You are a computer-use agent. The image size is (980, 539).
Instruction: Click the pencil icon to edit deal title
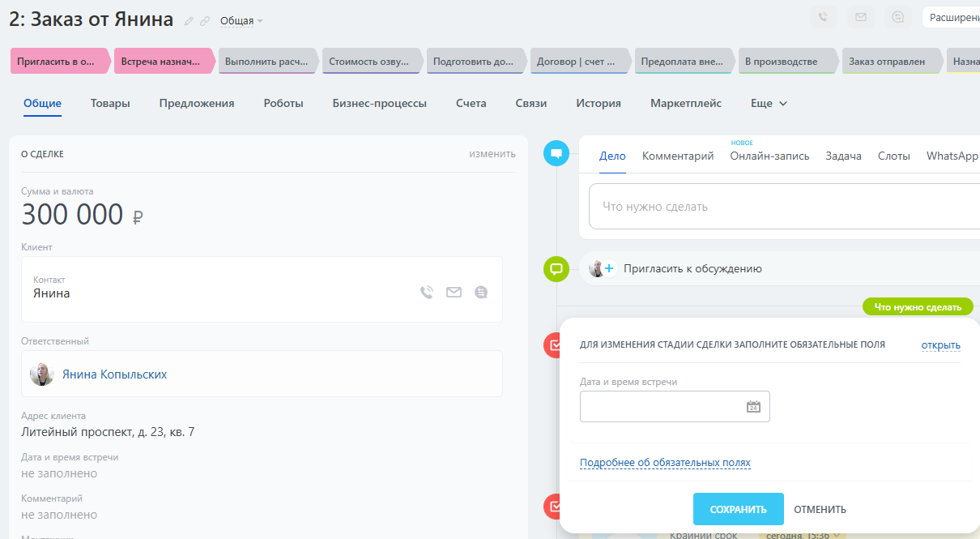[x=190, y=21]
